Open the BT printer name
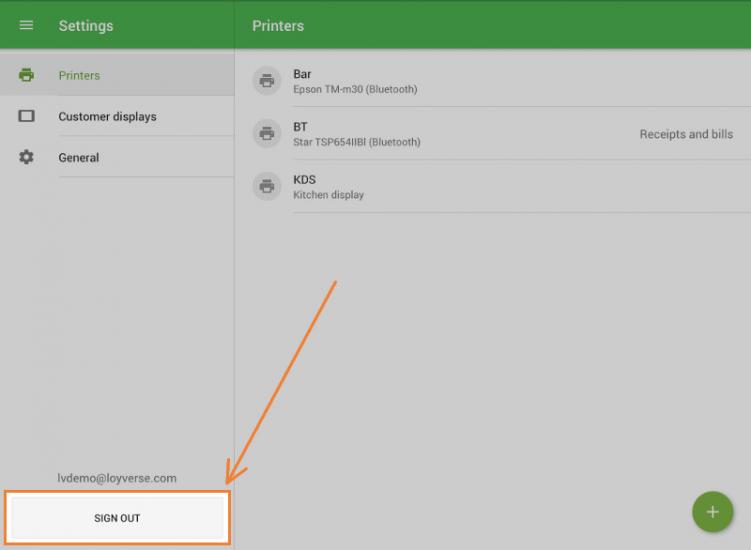 pyautogui.click(x=300, y=127)
